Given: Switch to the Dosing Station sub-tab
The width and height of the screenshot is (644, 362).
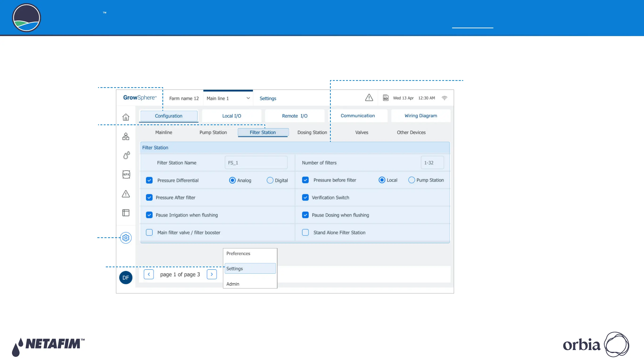Looking at the screenshot, I should click(312, 132).
